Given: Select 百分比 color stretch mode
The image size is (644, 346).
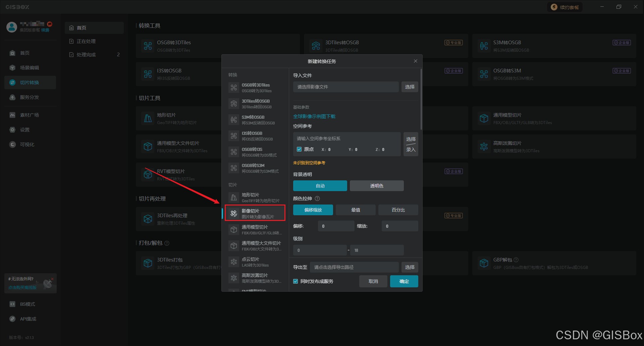Looking at the screenshot, I should (398, 210).
